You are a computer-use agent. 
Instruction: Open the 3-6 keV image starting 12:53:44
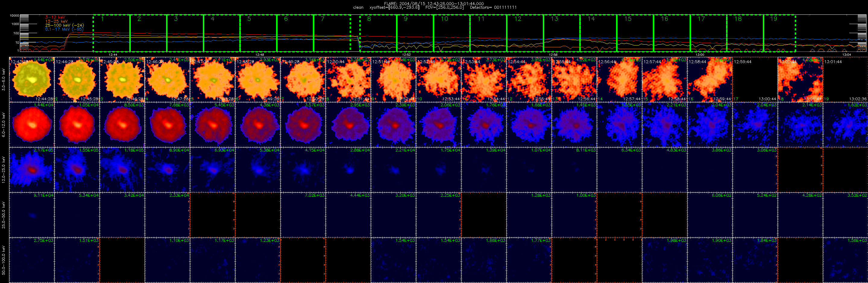point(484,79)
